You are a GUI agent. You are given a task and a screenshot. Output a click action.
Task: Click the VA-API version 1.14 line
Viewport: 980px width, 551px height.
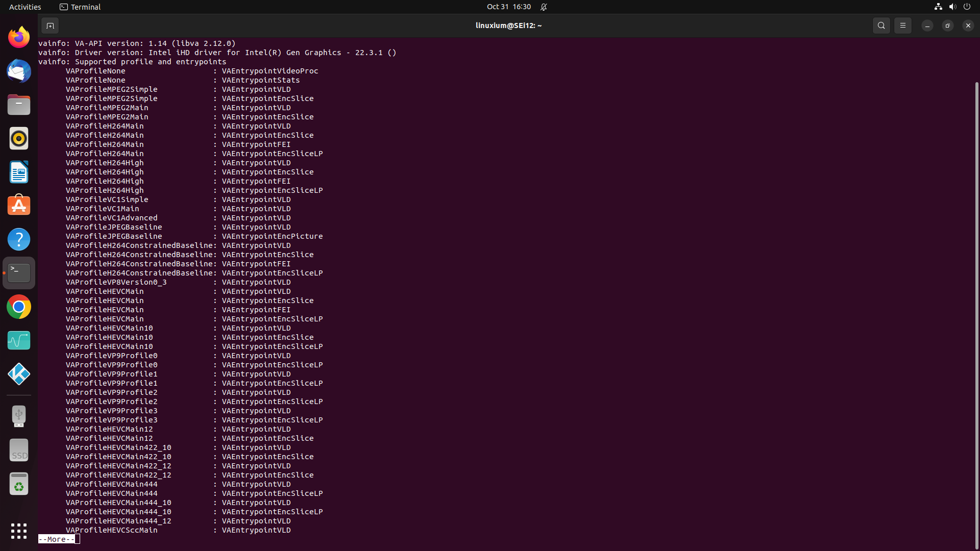tap(137, 43)
